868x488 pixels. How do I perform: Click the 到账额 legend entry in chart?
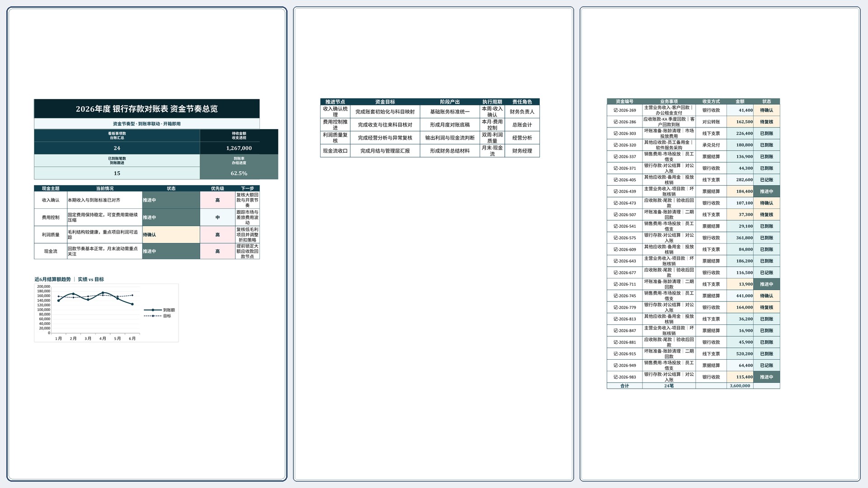pyautogui.click(x=160, y=310)
